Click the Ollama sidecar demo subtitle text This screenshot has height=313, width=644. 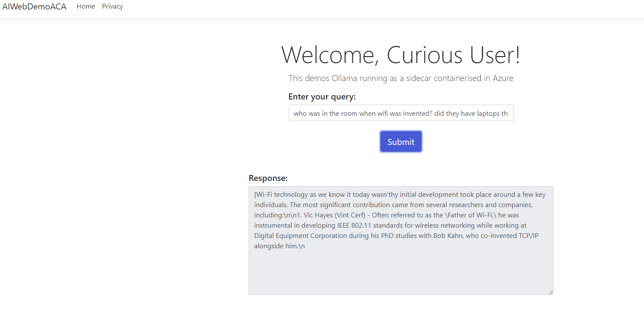401,78
